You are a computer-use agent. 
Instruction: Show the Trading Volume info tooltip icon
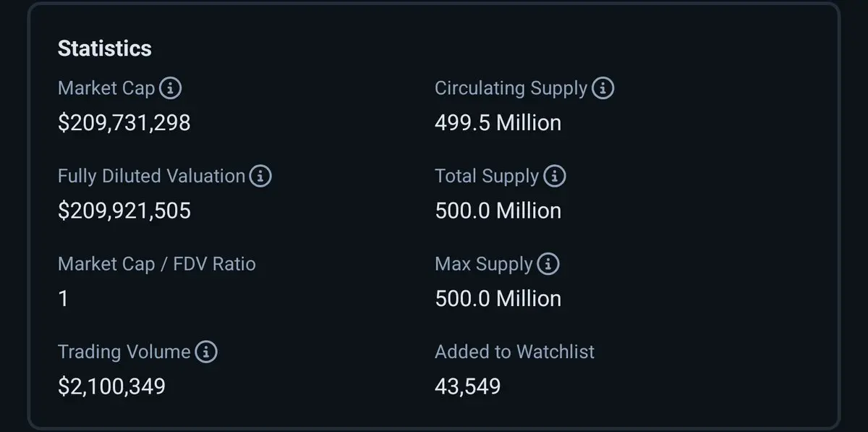click(x=206, y=352)
